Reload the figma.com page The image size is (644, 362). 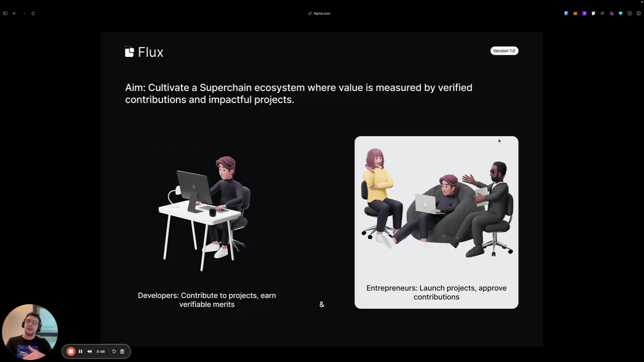pyautogui.click(x=33, y=13)
